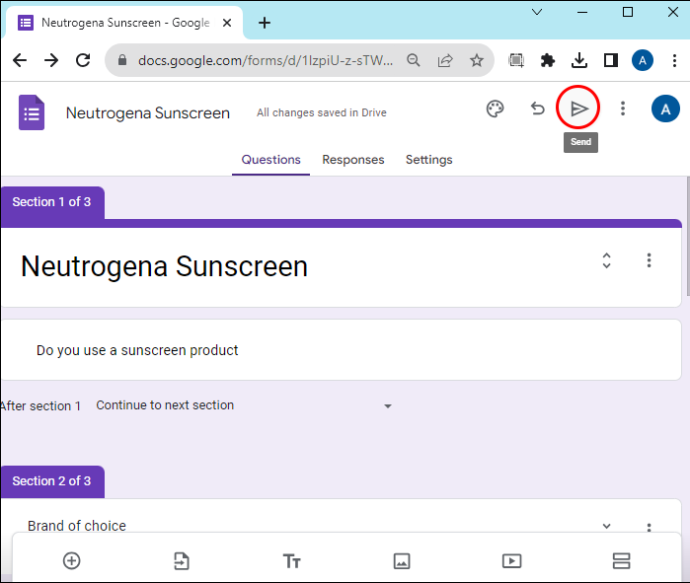
Task: Add a question with the plus circle icon
Action: pos(72,561)
